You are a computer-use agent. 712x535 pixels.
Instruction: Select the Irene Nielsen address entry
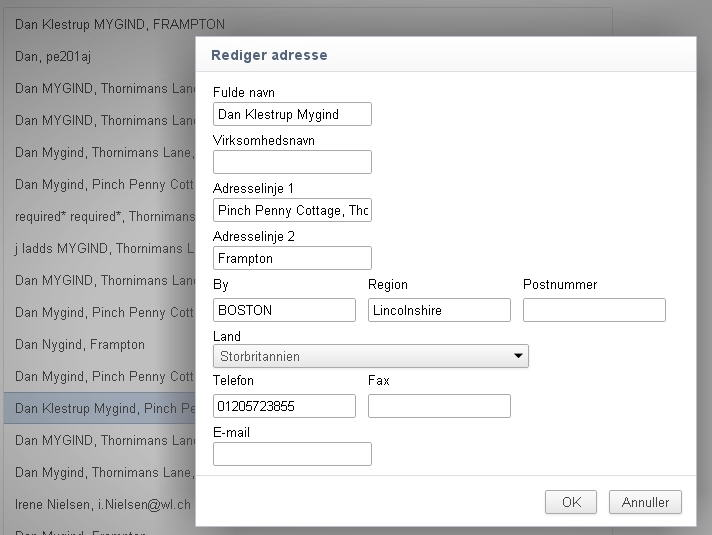pyautogui.click(x=100, y=504)
